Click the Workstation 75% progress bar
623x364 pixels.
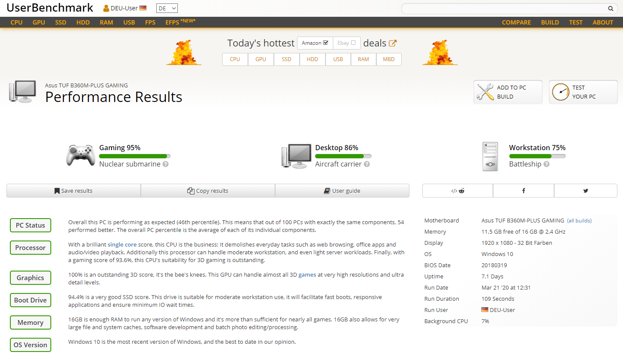[537, 156]
